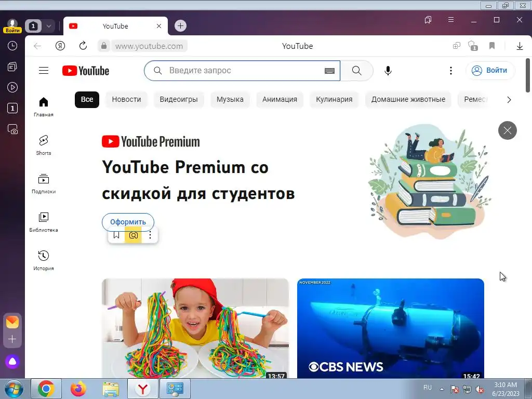Sign in with the Войти button
This screenshot has width=532, height=399.
click(490, 71)
